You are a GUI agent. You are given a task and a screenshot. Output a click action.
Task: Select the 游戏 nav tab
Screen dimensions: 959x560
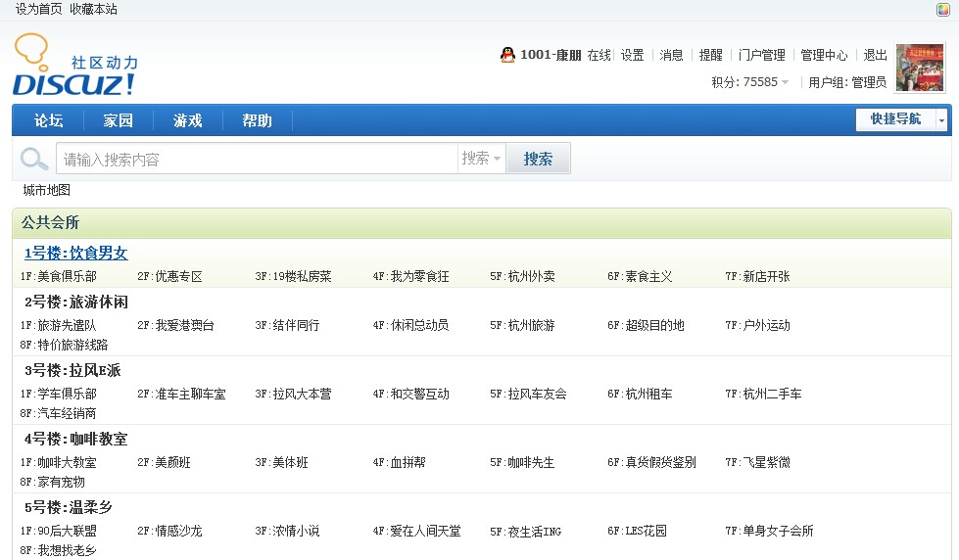coord(188,120)
